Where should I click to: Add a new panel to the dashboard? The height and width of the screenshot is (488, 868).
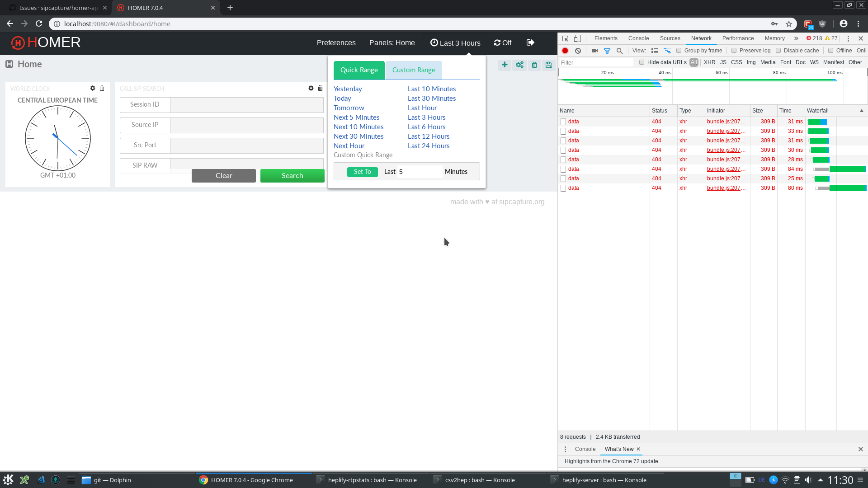(505, 65)
